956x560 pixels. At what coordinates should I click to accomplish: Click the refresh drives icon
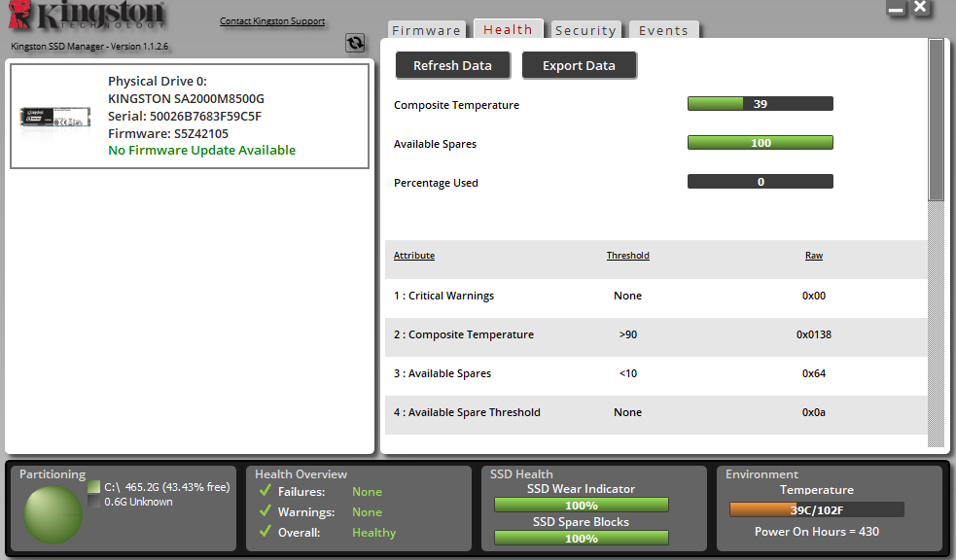pyautogui.click(x=355, y=43)
